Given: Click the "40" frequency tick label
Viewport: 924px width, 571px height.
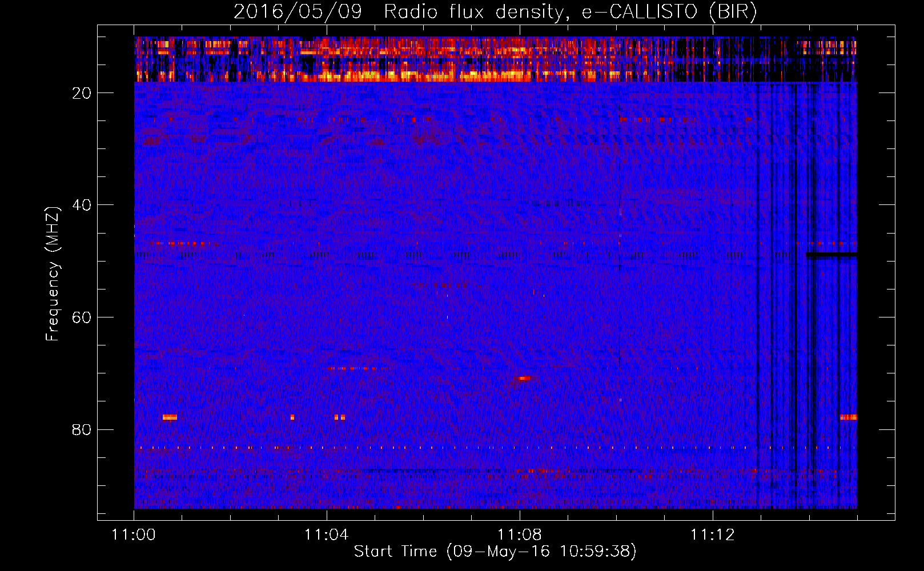Looking at the screenshot, I should [x=82, y=205].
